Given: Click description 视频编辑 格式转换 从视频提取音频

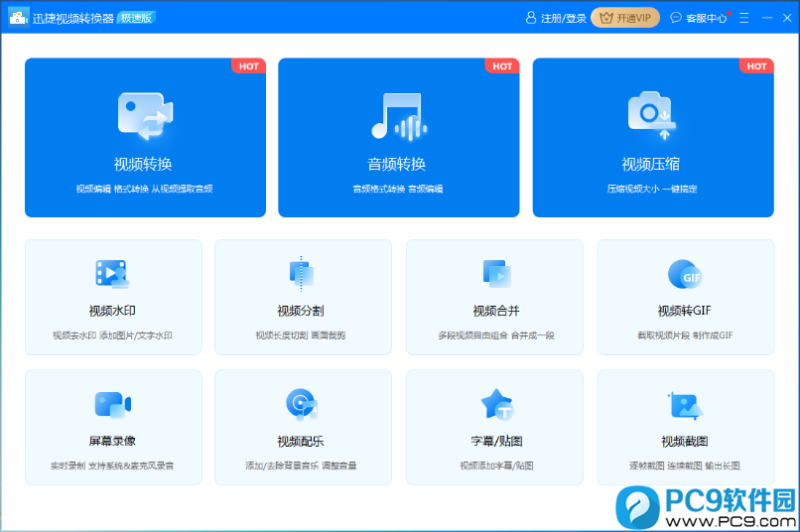Looking at the screenshot, I should [144, 189].
